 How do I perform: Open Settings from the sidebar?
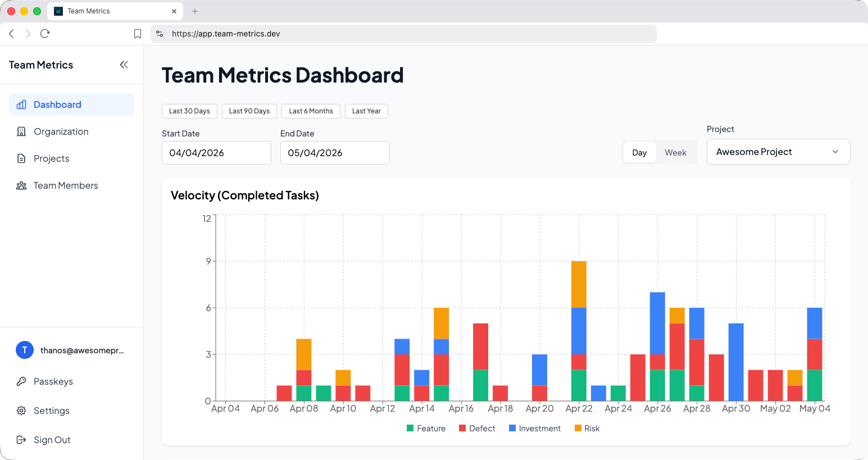coord(71,411)
